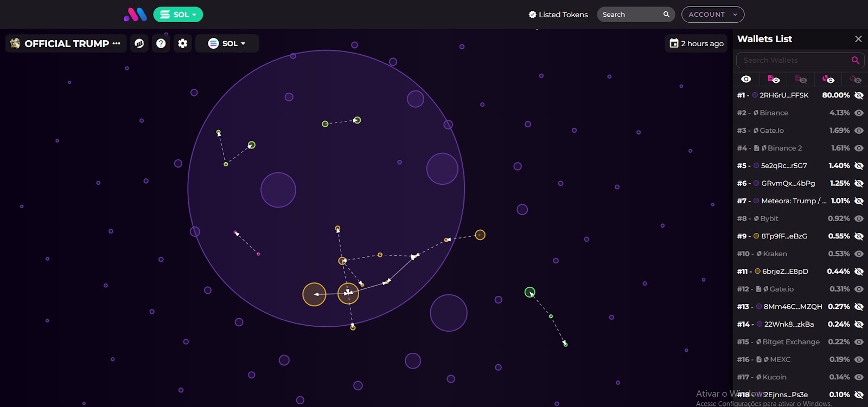The image size is (868, 407).
Task: Toggle visibility of wallet 6brjeZ...E8pD
Action: (x=859, y=272)
